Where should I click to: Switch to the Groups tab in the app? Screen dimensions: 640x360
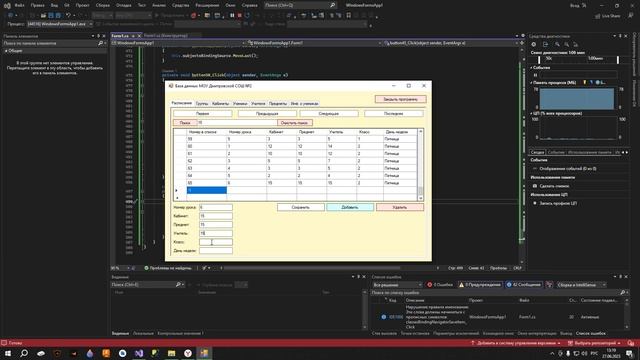(x=202, y=104)
